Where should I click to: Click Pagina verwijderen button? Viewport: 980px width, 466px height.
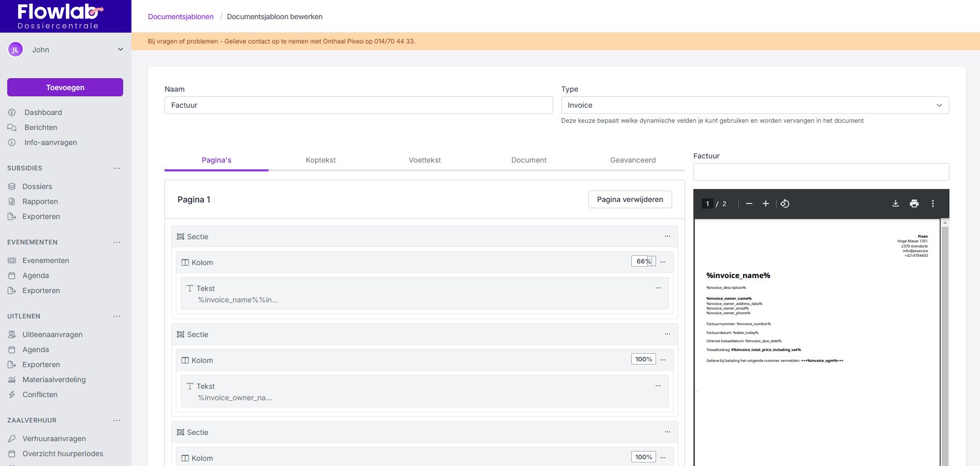630,199
